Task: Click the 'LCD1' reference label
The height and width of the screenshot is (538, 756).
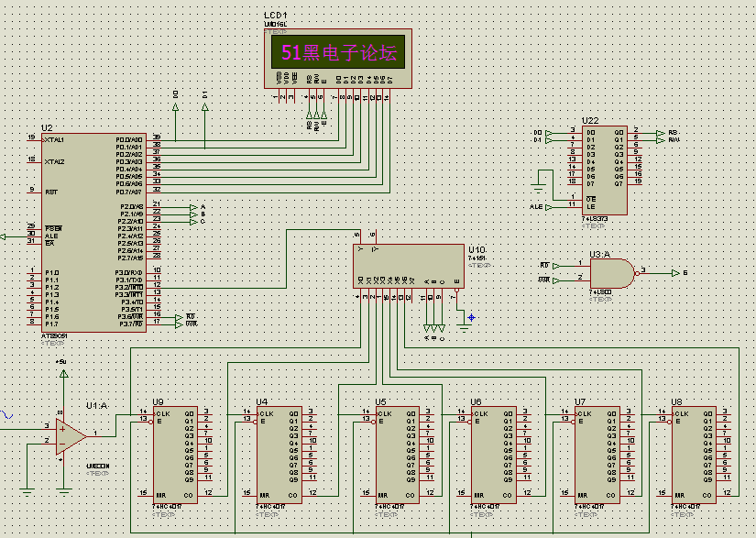Action: 275,16
